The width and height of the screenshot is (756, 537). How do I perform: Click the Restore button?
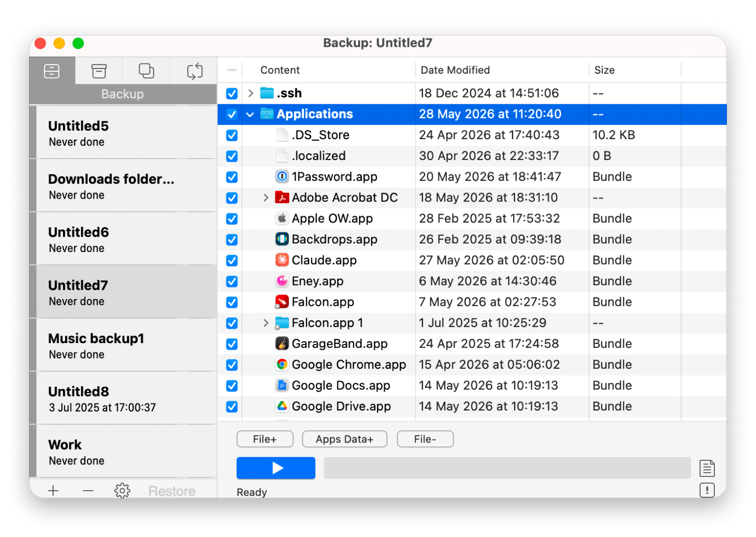(172, 491)
